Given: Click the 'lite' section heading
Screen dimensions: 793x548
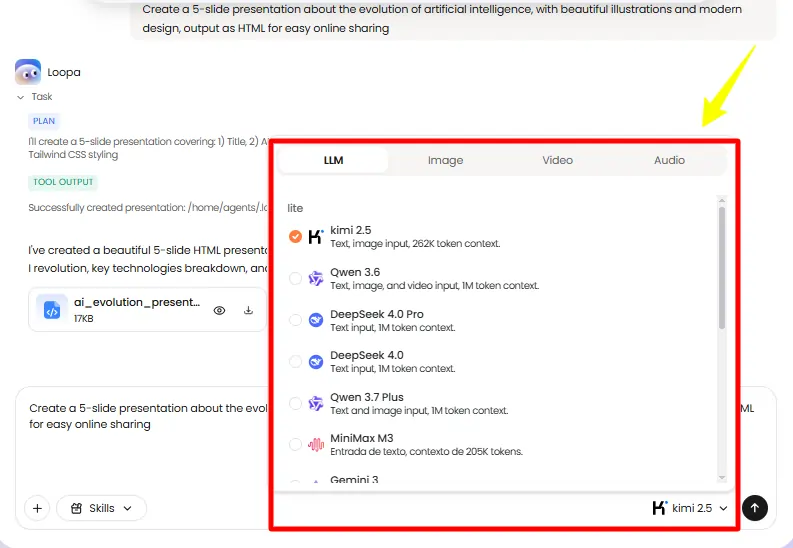Looking at the screenshot, I should coord(295,208).
